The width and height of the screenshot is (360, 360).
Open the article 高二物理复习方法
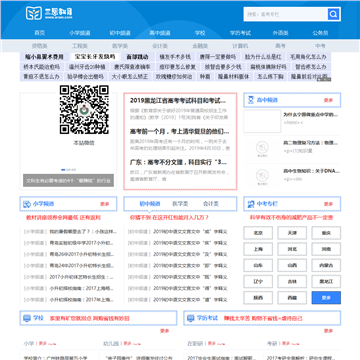(310, 143)
